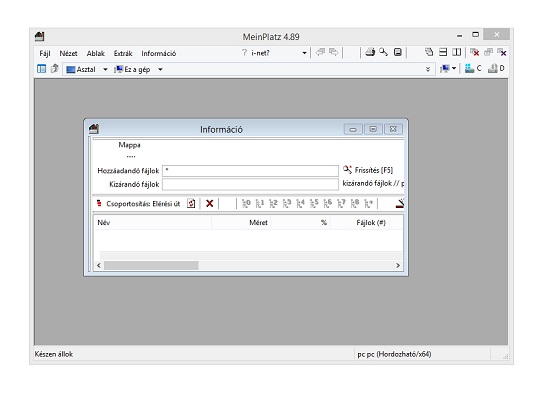Open the Fájl menu
This screenshot has width=550, height=396.
click(x=45, y=53)
